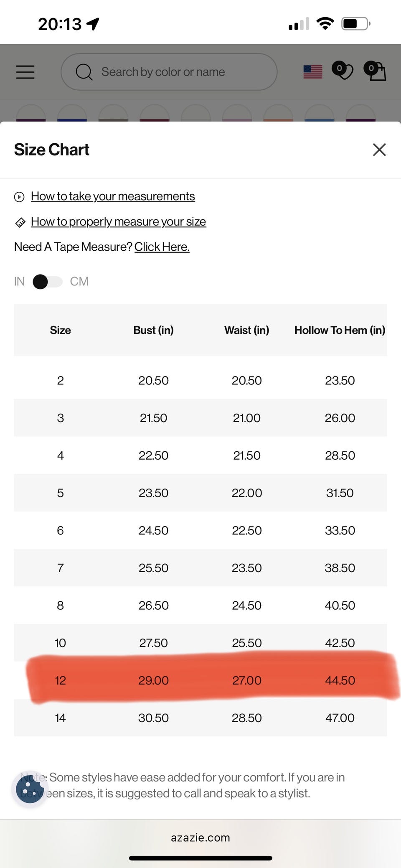
Task: Open the wishlist heart icon
Action: point(343,71)
